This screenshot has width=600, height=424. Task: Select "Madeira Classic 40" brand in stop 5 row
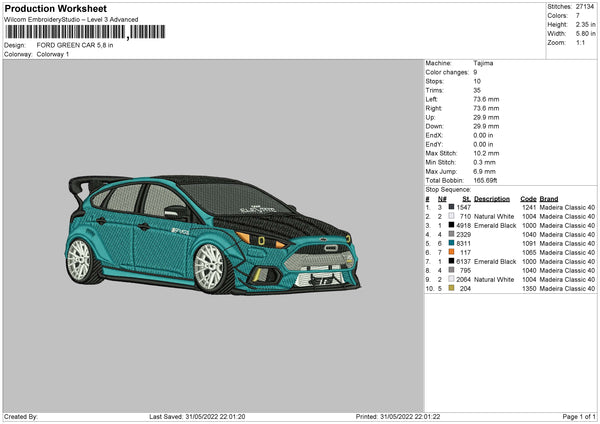tap(567, 243)
